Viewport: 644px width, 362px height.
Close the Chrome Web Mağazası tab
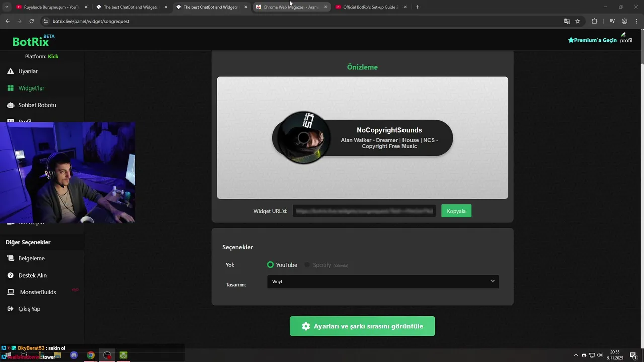coord(325,7)
